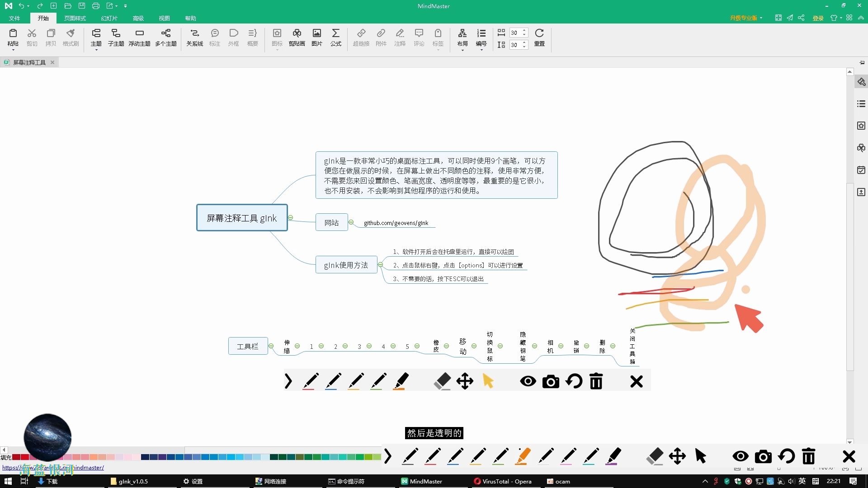The height and width of the screenshot is (488, 868).
Task: Open VirusTotal - Opera from the taskbar
Action: tap(505, 481)
